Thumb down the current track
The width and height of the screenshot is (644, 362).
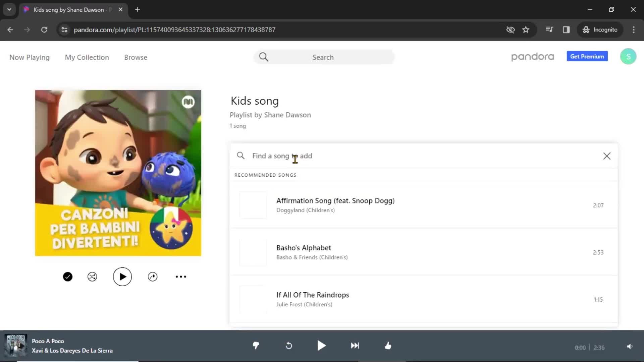click(256, 346)
